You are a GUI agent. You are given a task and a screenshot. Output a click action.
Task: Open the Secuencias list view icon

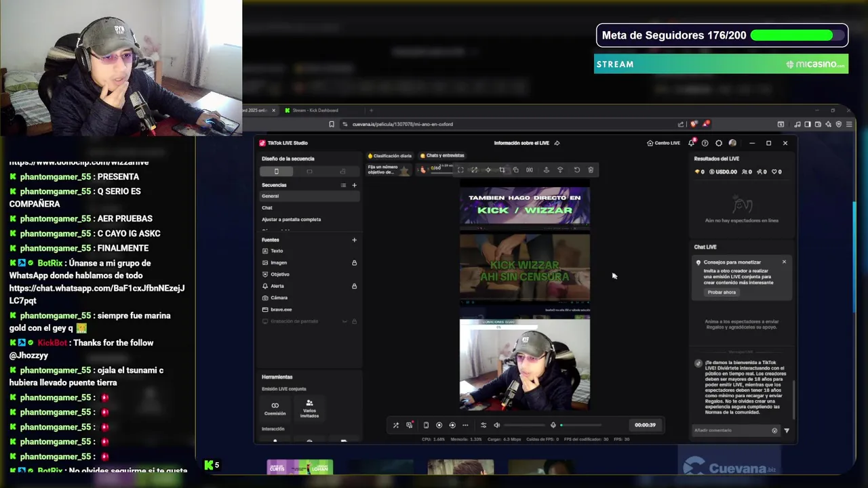[x=343, y=185]
